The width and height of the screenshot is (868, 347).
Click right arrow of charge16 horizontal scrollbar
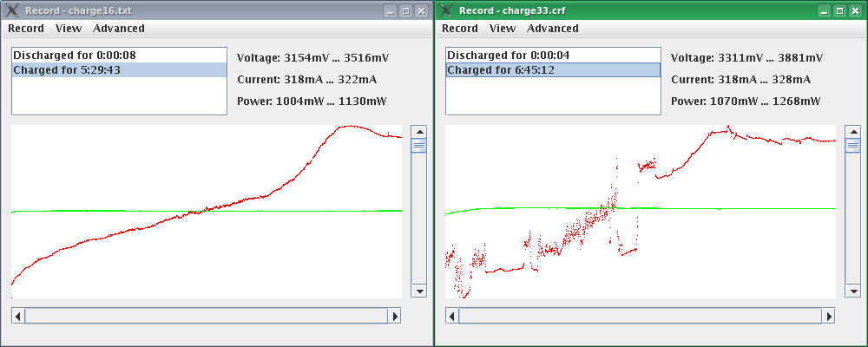tap(394, 317)
